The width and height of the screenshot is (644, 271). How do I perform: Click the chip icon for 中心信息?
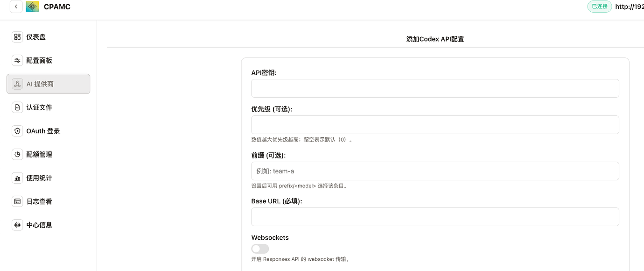point(17,225)
